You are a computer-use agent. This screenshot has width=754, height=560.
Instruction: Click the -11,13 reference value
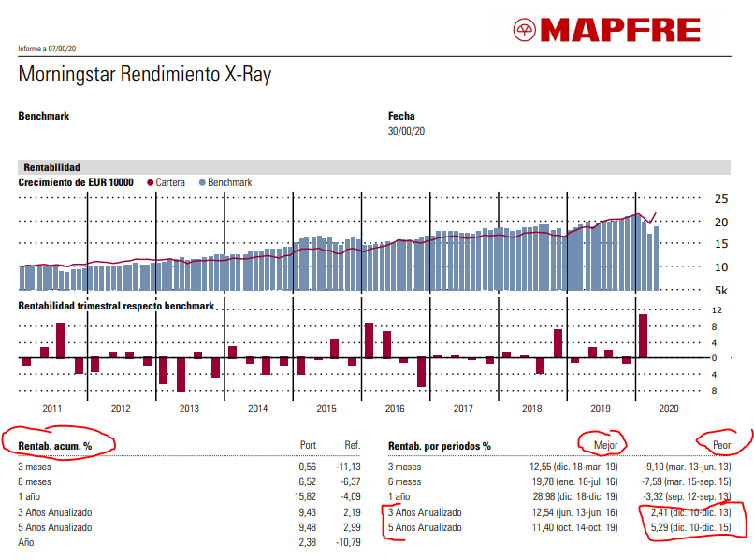(348, 467)
